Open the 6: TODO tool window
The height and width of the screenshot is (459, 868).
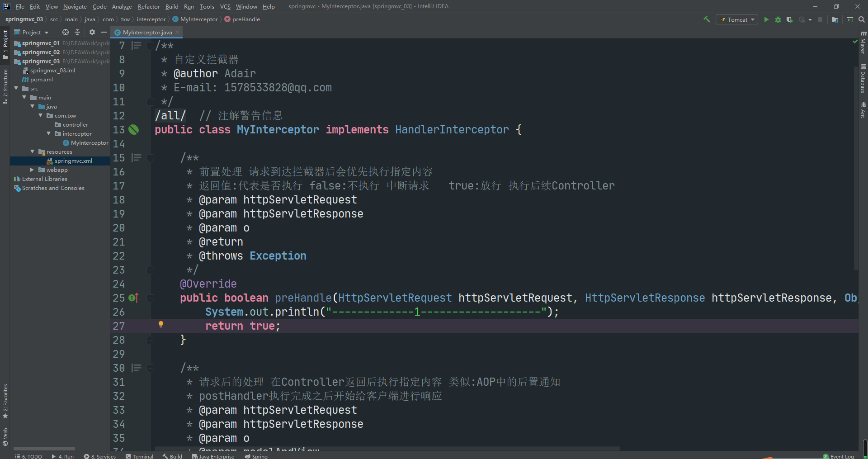point(28,456)
